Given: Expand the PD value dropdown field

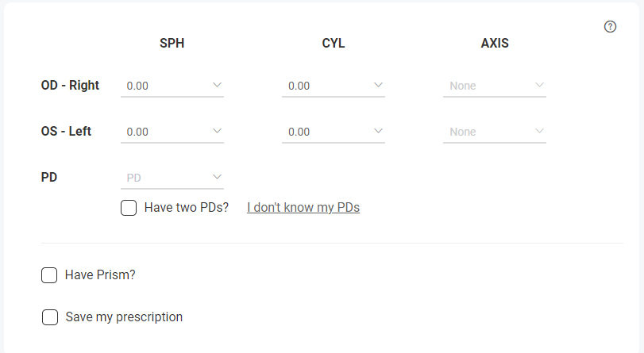Looking at the screenshot, I should coord(172,178).
